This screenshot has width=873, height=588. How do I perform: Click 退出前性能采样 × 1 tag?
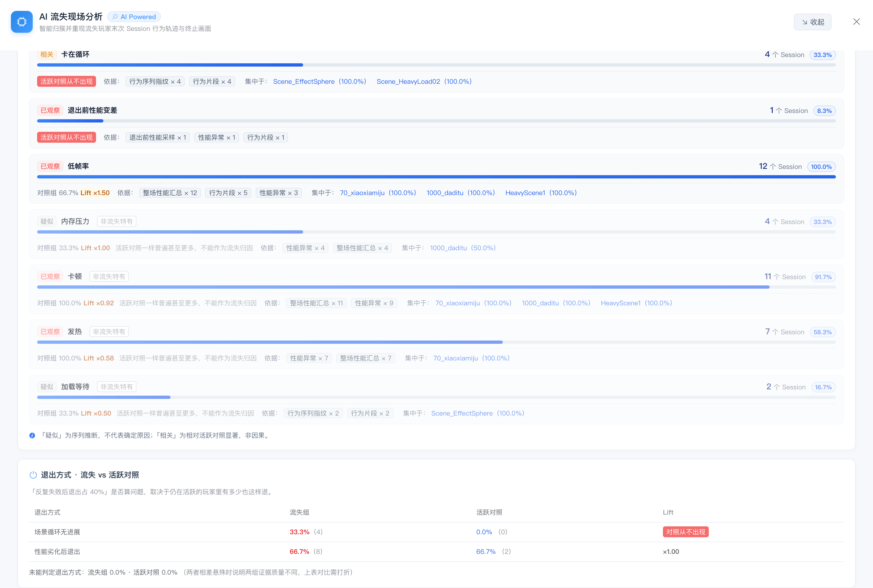[x=157, y=137]
